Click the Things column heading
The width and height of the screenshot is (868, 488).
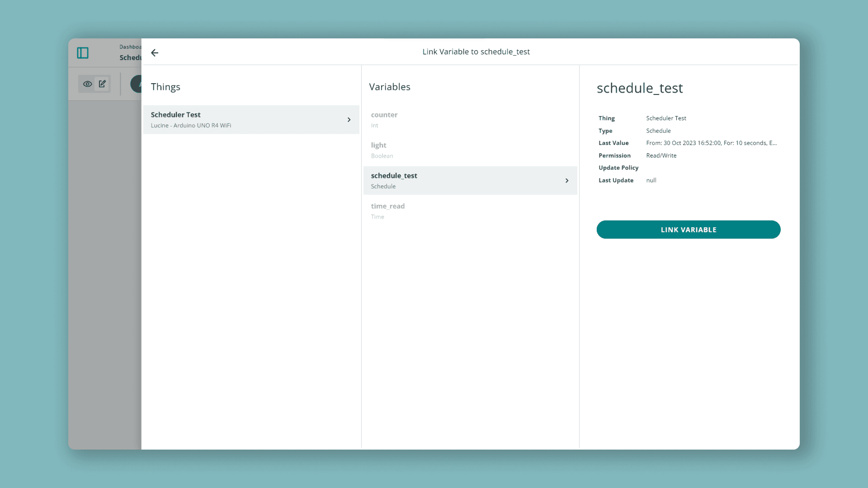click(165, 87)
